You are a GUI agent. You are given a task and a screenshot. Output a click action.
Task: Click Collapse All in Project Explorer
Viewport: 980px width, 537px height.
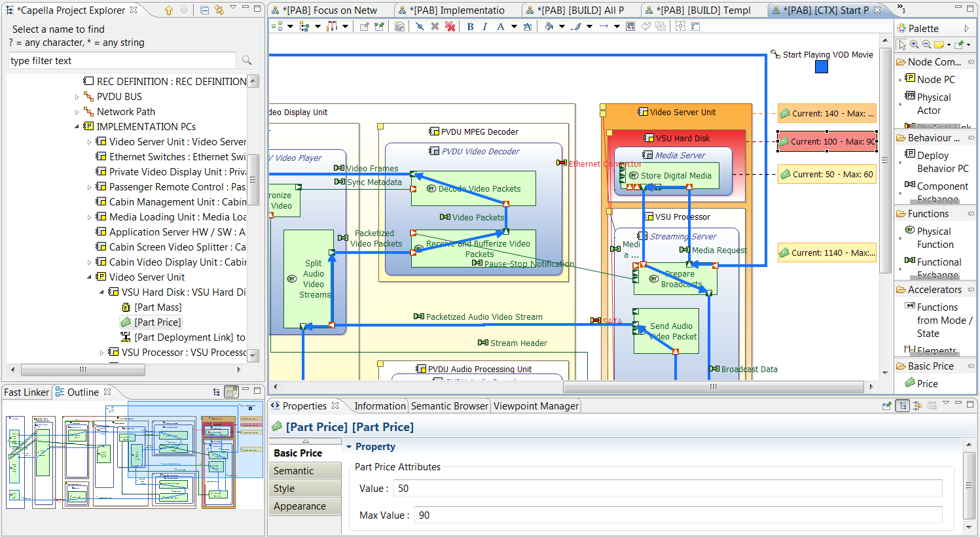point(205,10)
